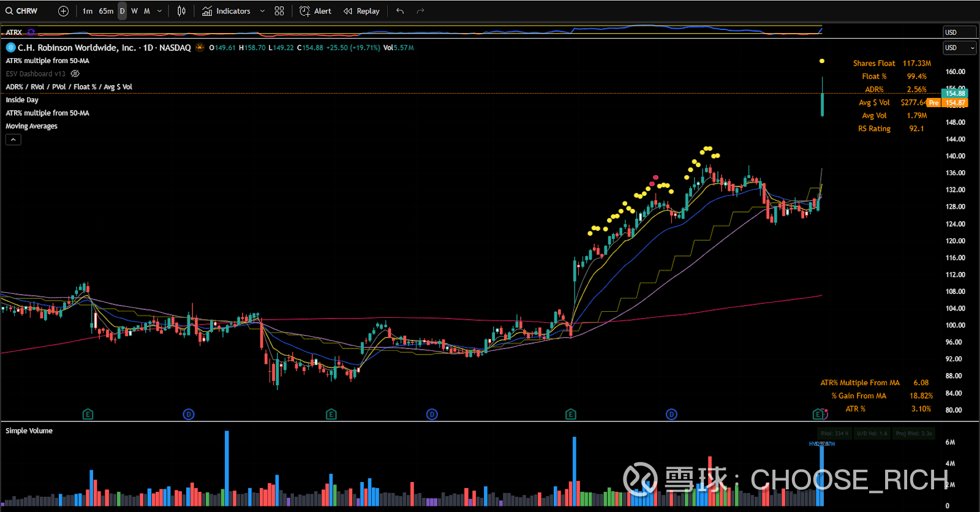The height and width of the screenshot is (512, 980).
Task: Collapse the indicator legend with the chevron button
Action: 13,140
